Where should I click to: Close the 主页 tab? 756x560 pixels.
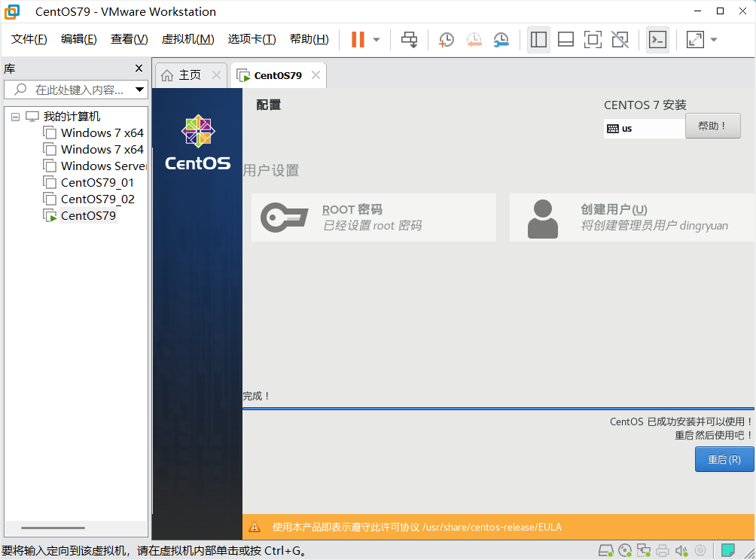216,75
